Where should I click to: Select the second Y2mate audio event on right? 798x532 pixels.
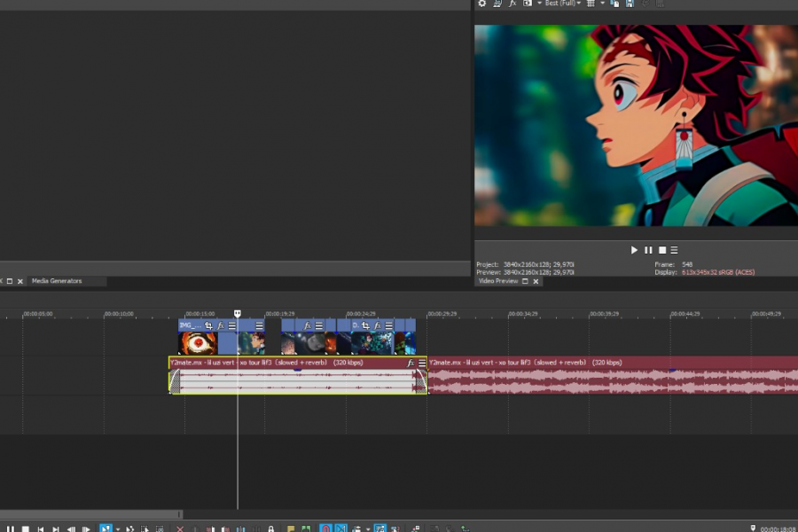click(x=613, y=375)
